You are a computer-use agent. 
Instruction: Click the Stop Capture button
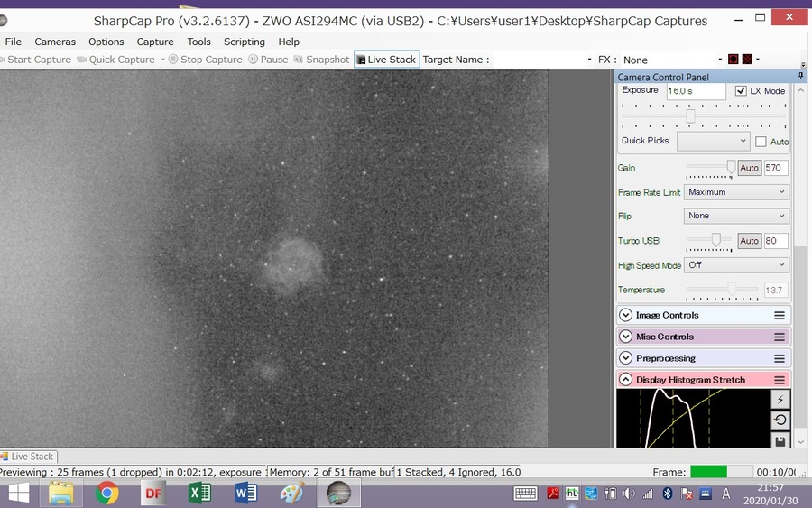coord(206,60)
